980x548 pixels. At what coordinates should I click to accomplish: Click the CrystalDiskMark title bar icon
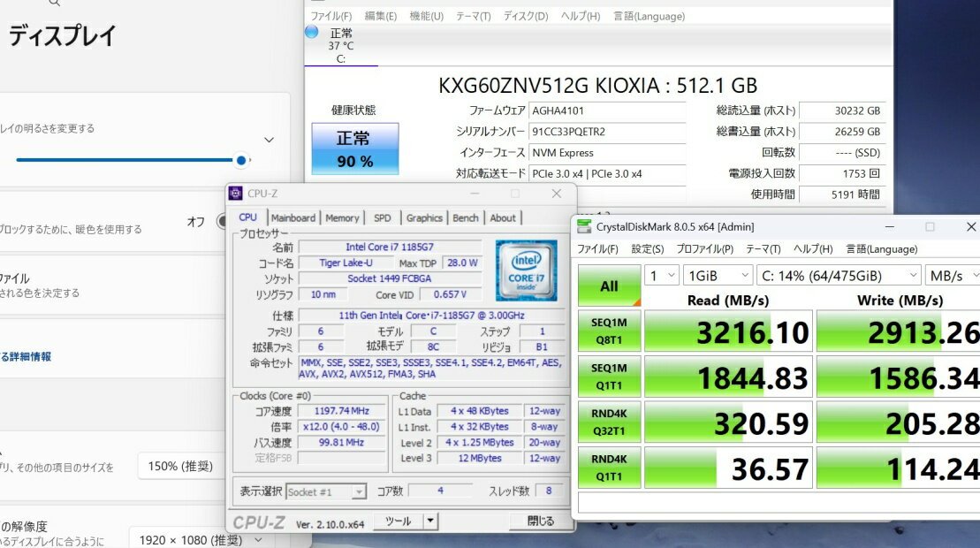[584, 227]
